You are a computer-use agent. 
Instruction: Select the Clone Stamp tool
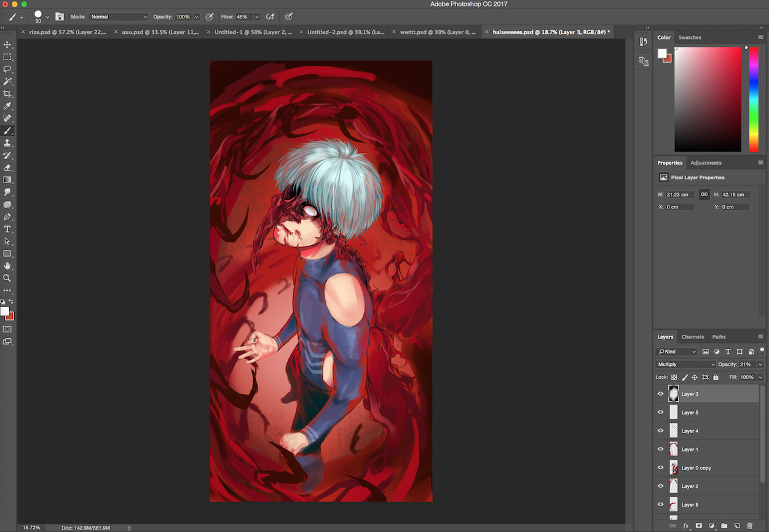(x=7, y=143)
